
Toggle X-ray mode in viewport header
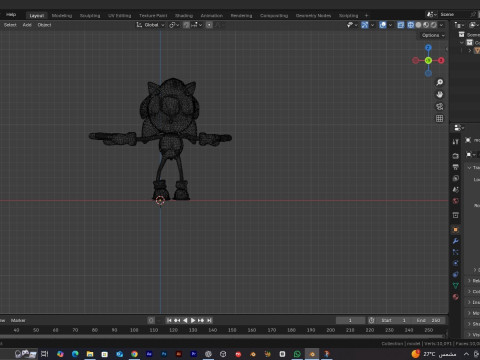coord(401,25)
